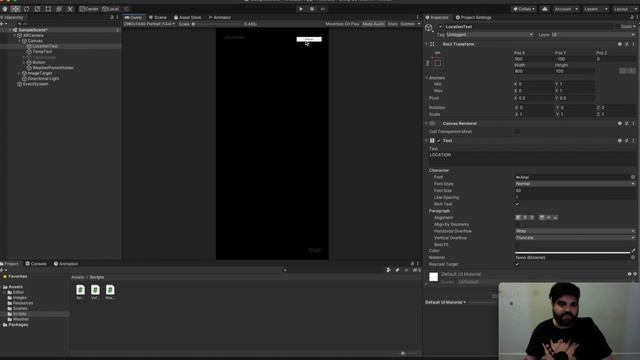Open the anchor presets box
640x360 pixels.
pos(438,63)
